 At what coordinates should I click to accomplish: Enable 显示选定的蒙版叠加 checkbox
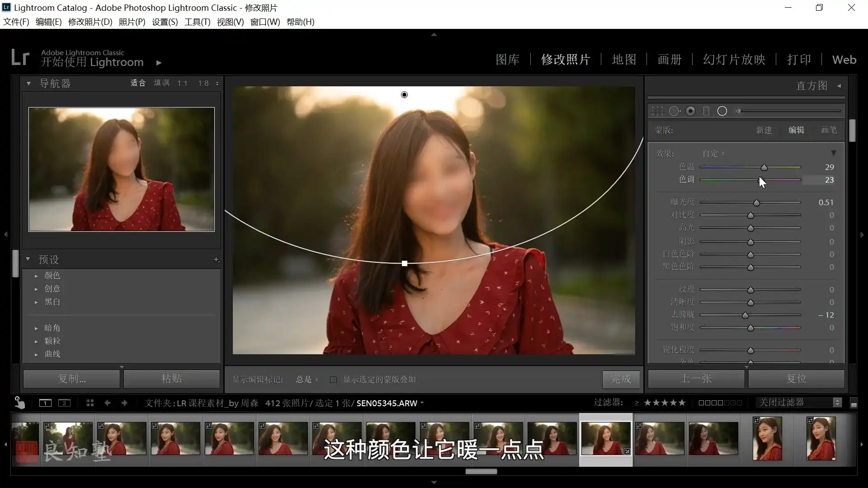point(333,380)
